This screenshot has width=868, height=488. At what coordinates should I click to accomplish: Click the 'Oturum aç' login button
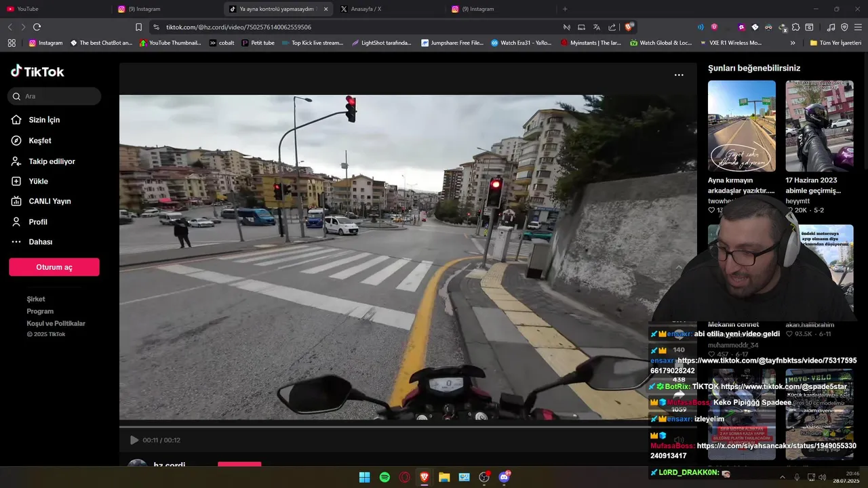click(54, 267)
